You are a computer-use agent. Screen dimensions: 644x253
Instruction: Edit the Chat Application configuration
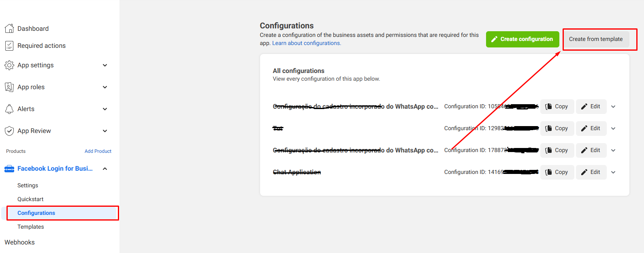click(591, 172)
